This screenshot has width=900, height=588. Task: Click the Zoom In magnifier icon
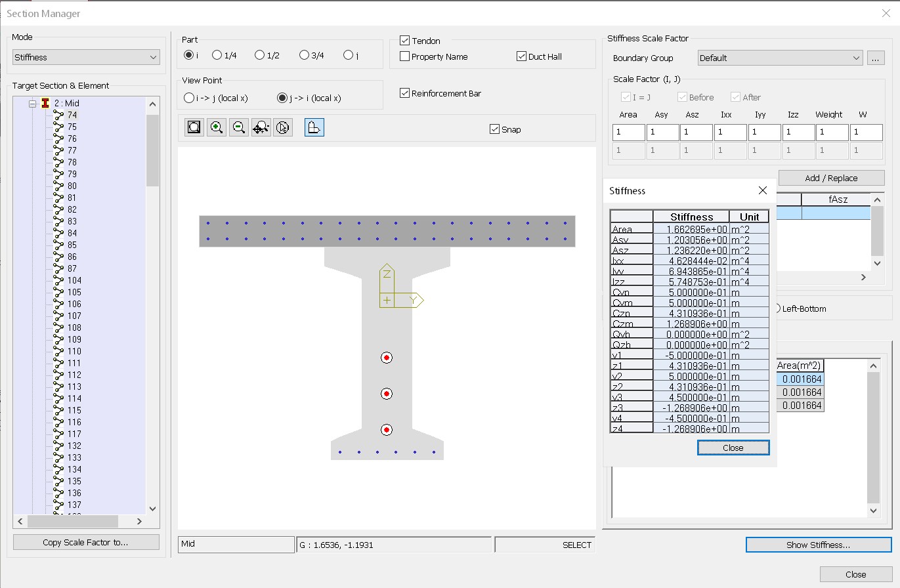coord(217,127)
